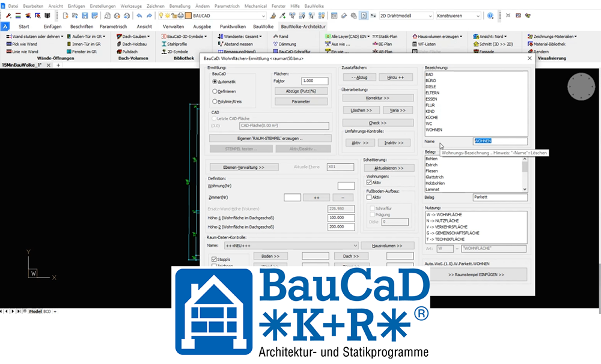Switch to the Punktwolken ribbon tab
601x364 pixels.
click(x=233, y=26)
